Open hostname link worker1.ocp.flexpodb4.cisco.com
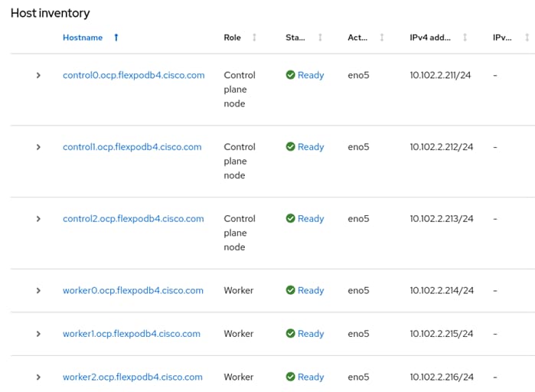 [x=132, y=334]
